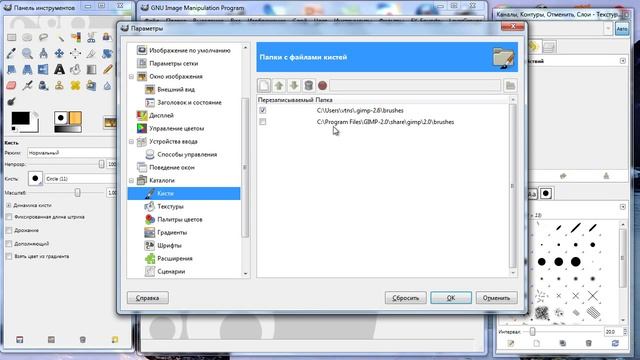Toggle writable checkbox for Users .gimp-2.6 brushes
This screenshot has width=640, height=360.
point(262,110)
